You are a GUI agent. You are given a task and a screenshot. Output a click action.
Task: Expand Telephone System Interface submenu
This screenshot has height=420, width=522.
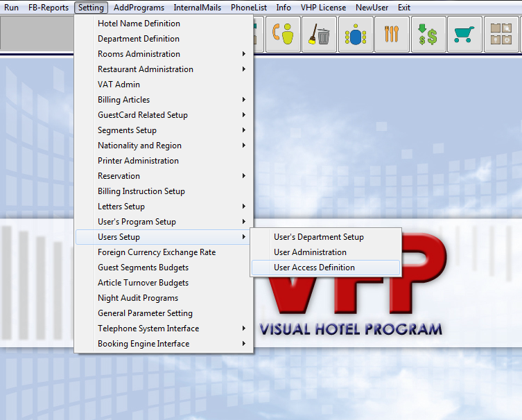[x=163, y=329]
